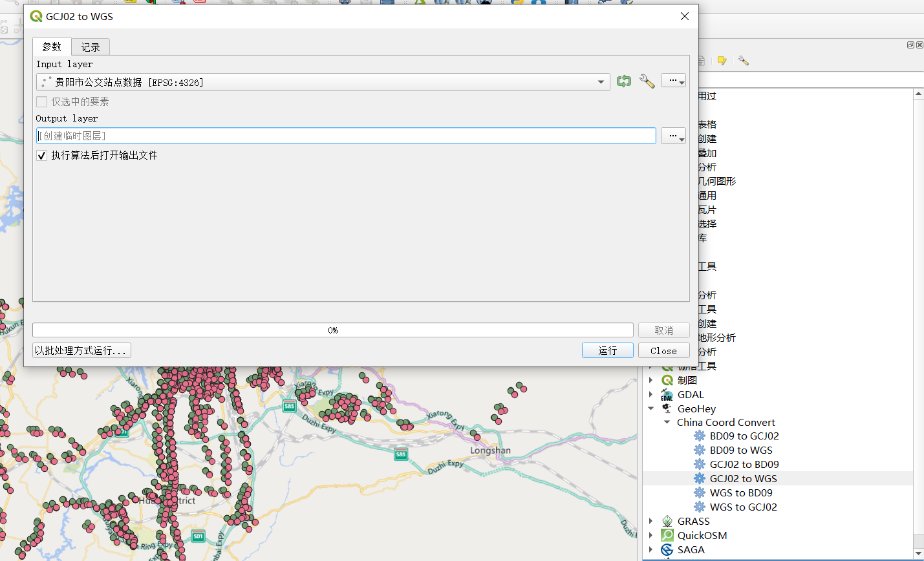Click the 0% progress bar
Screen dimensions: 924x561
[x=333, y=330]
